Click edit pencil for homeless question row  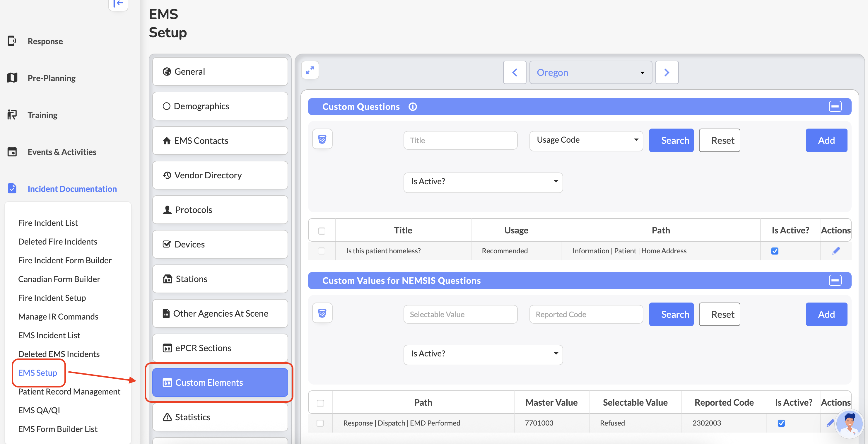[x=836, y=251]
